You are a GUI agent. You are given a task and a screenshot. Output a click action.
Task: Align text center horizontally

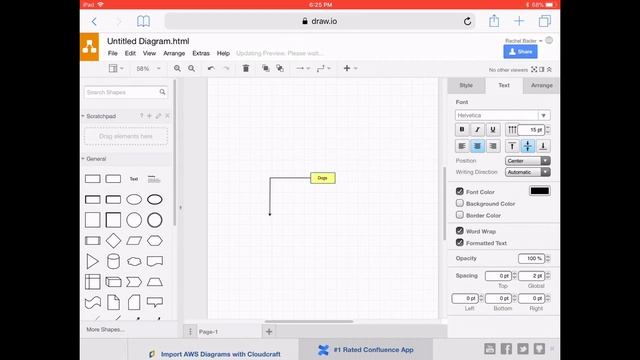pyautogui.click(x=477, y=146)
